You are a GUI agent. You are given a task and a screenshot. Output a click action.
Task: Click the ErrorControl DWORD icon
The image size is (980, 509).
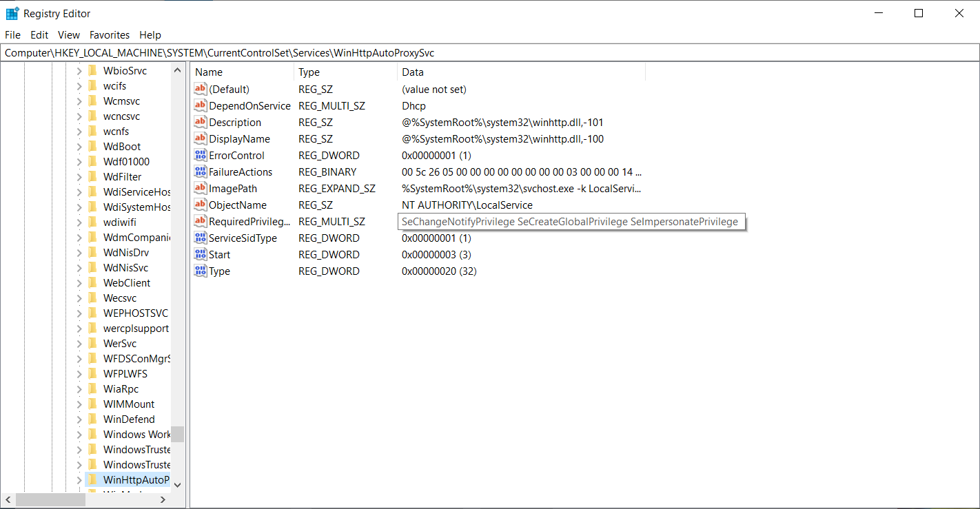[x=201, y=155]
